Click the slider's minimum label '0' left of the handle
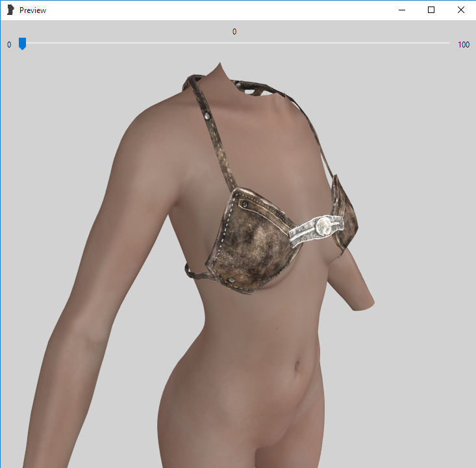Image resolution: width=476 pixels, height=468 pixels. 9,45
